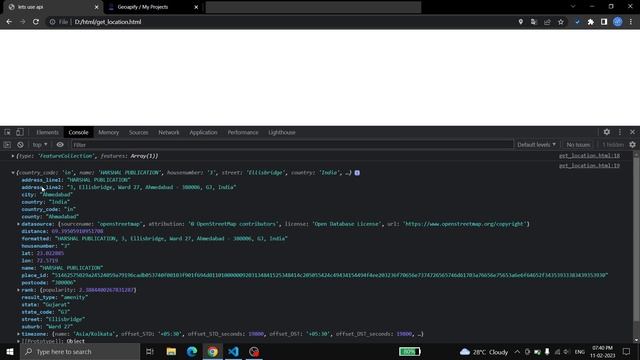640x360 pixels.
Task: Open the Default levels dropdown
Action: (536, 144)
